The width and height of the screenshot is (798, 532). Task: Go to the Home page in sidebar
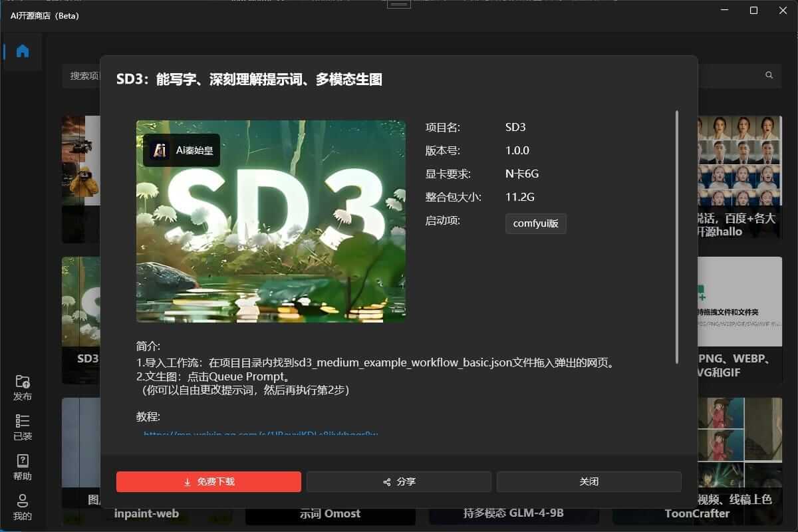pos(23,51)
